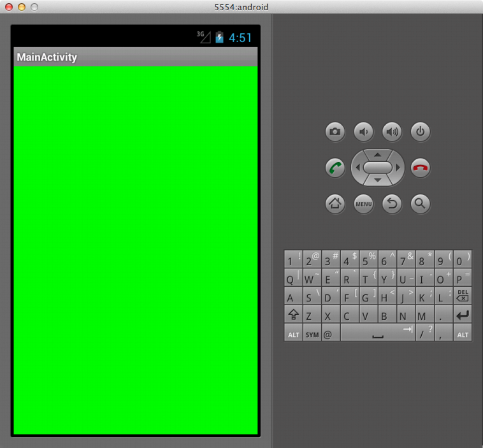Click the C key
Viewport: 483px width, 448px height.
(350, 314)
